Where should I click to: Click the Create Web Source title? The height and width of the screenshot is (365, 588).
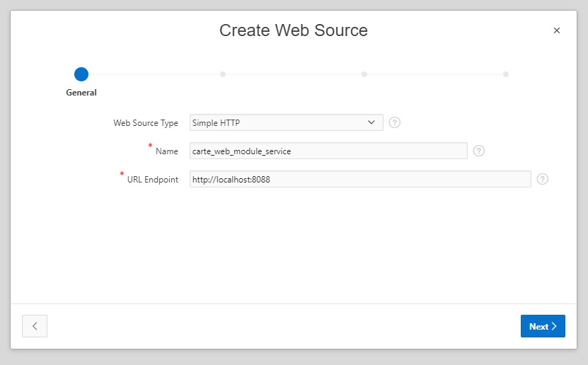pyautogui.click(x=294, y=30)
